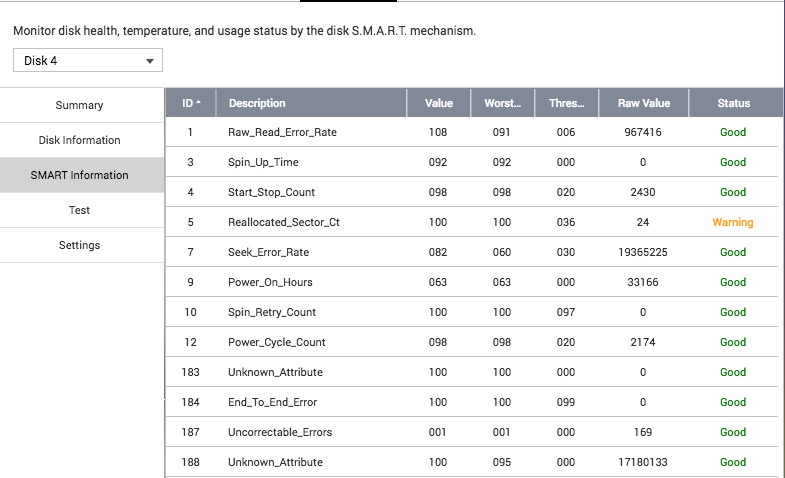Click the Uncorrectable_Errors attribute row
This screenshot has width=785, height=478.
click(x=280, y=432)
